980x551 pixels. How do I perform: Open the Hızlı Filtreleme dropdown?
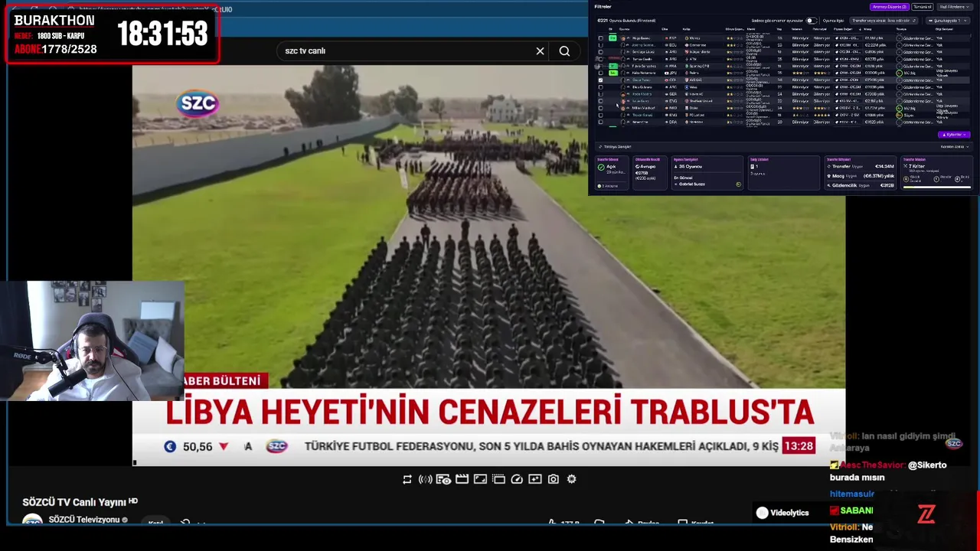(x=955, y=7)
